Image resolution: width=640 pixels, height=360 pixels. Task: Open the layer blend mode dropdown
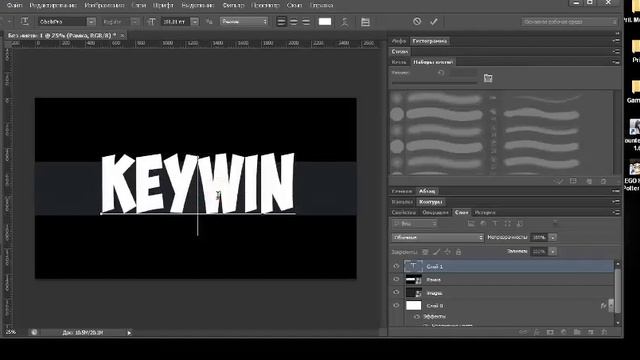438,237
